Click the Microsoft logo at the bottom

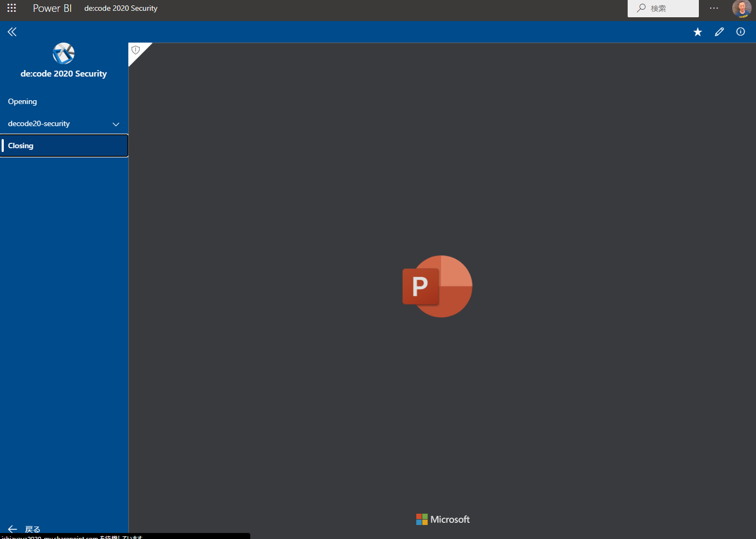pyautogui.click(x=443, y=520)
